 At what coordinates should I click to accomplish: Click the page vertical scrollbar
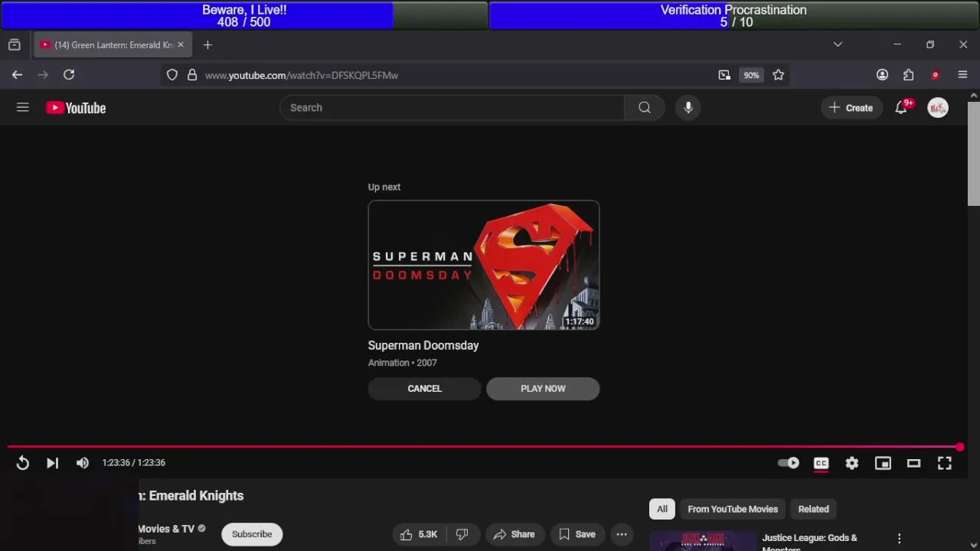pyautogui.click(x=973, y=153)
